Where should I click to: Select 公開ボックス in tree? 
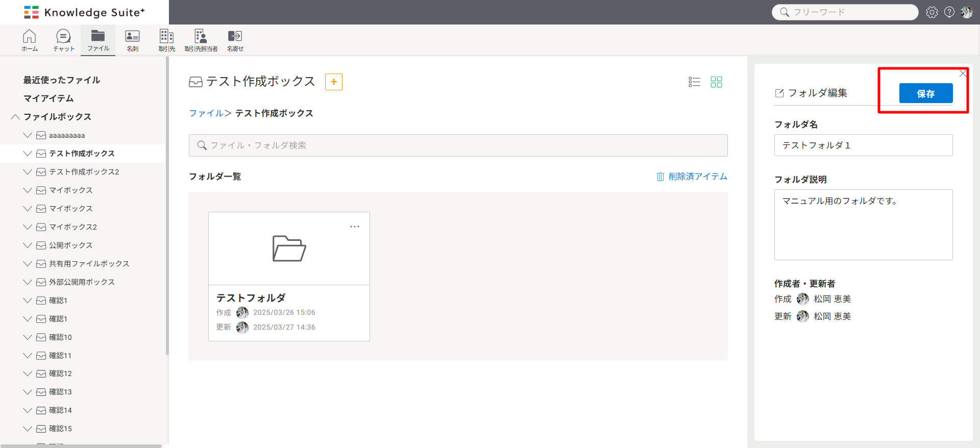pyautogui.click(x=71, y=245)
